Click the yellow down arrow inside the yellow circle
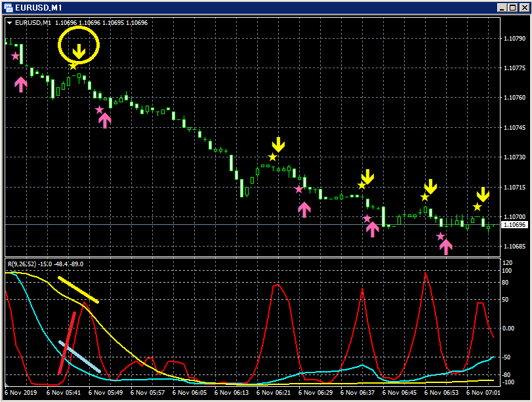The image size is (532, 402). (x=79, y=52)
